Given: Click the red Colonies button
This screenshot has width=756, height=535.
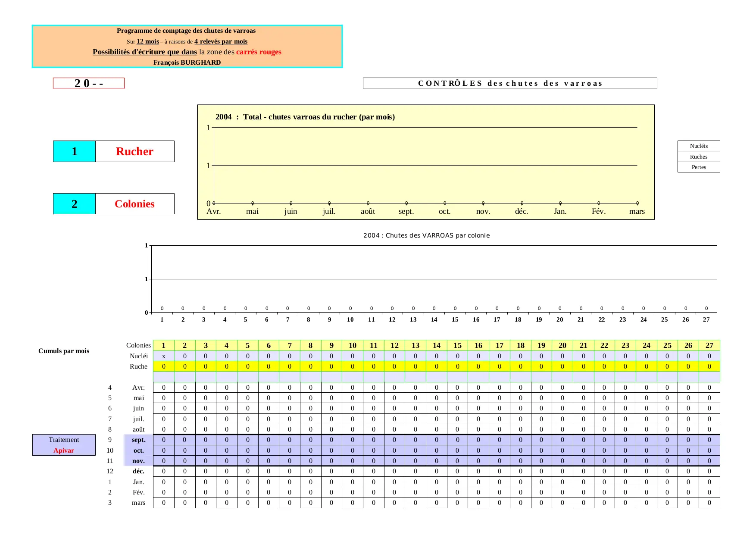Looking at the screenshot, I should coord(134,204).
